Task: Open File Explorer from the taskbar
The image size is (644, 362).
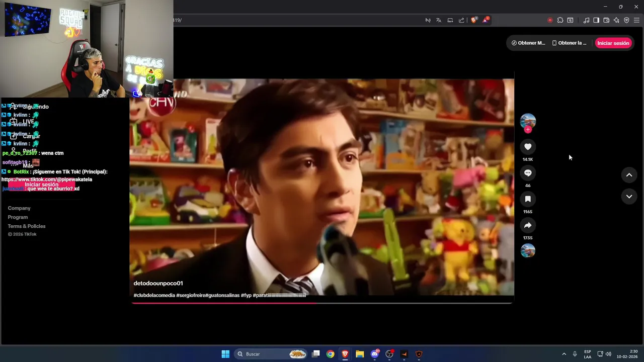Action: click(x=360, y=354)
